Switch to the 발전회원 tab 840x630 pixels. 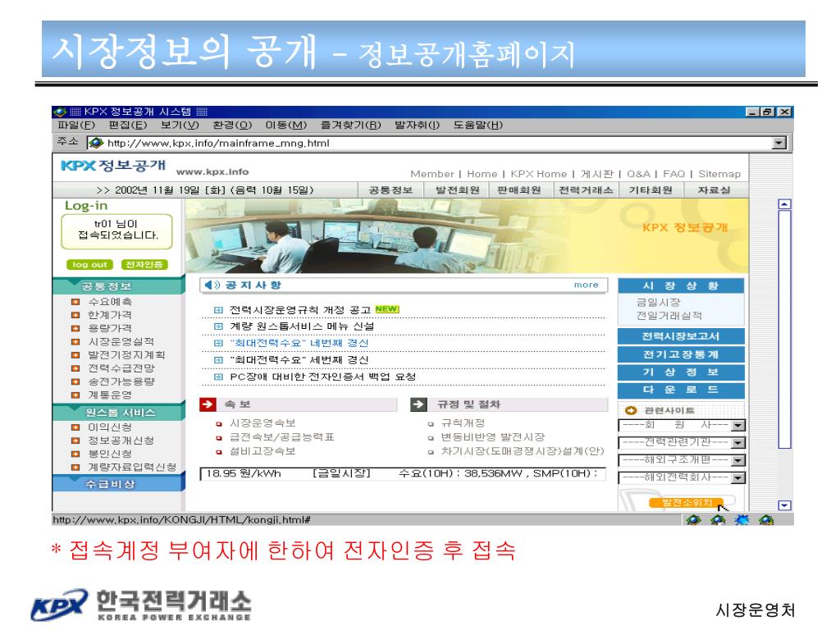[x=457, y=190]
